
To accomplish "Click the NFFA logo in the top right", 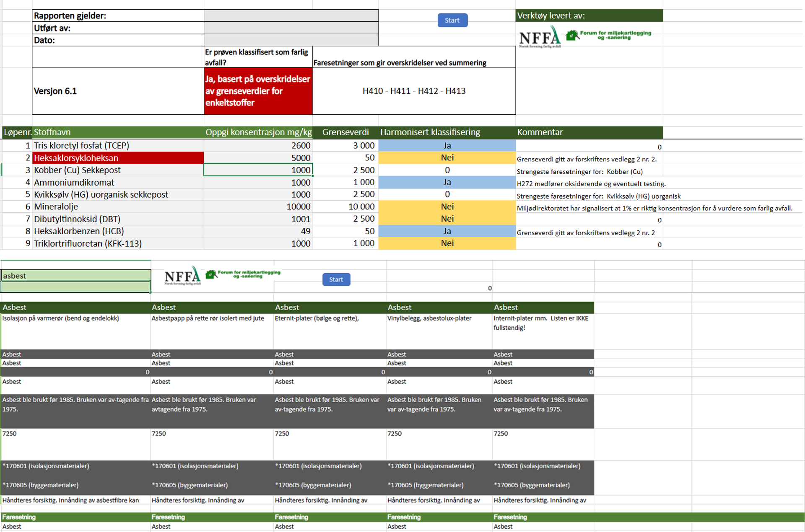I will click(539, 37).
